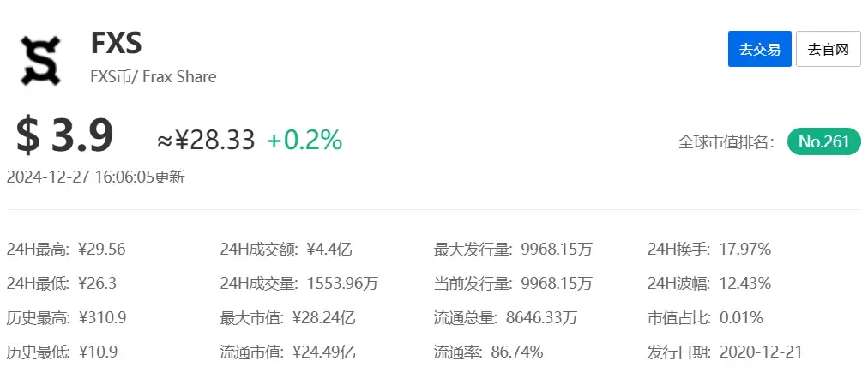Click the 24H最低 ¥26.3 value

[97, 284]
